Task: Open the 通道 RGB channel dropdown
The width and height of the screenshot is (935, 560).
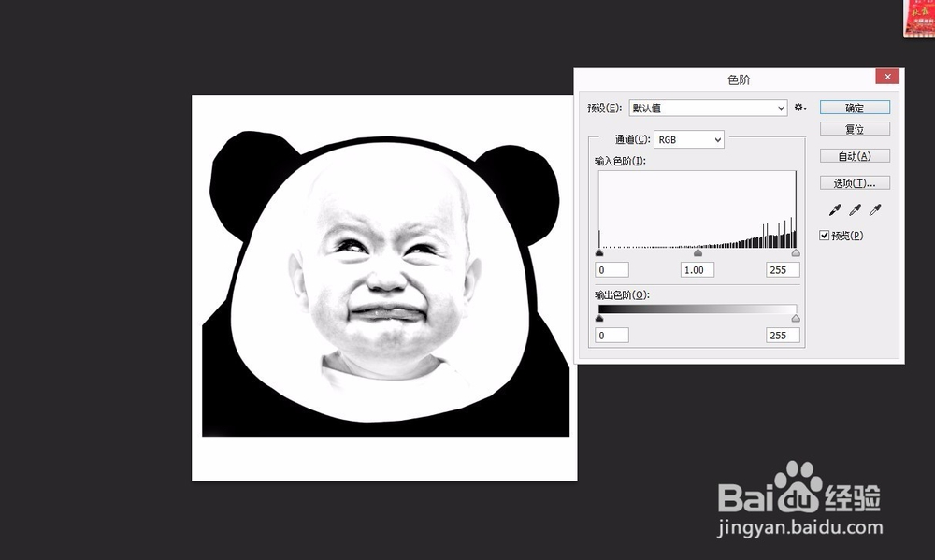Action: 689,139
